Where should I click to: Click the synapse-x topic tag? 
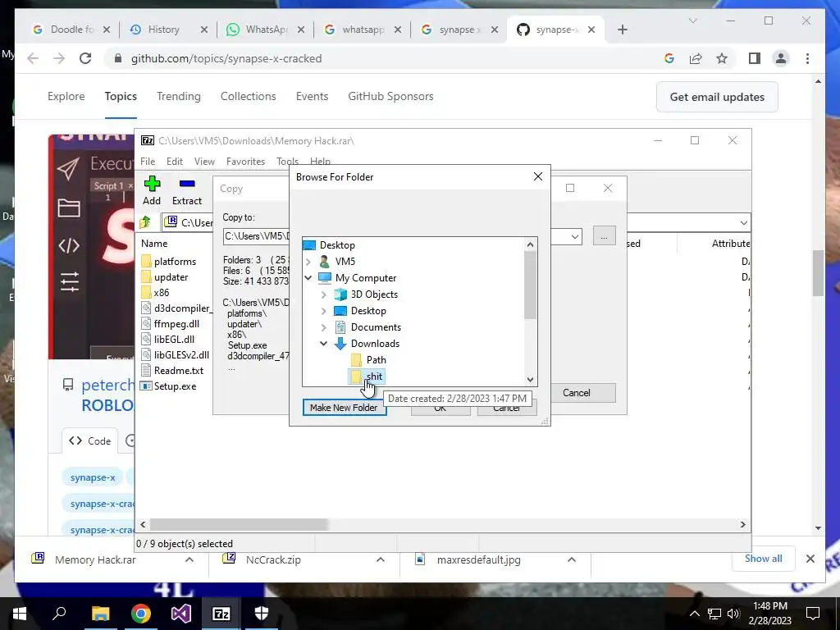pos(93,477)
